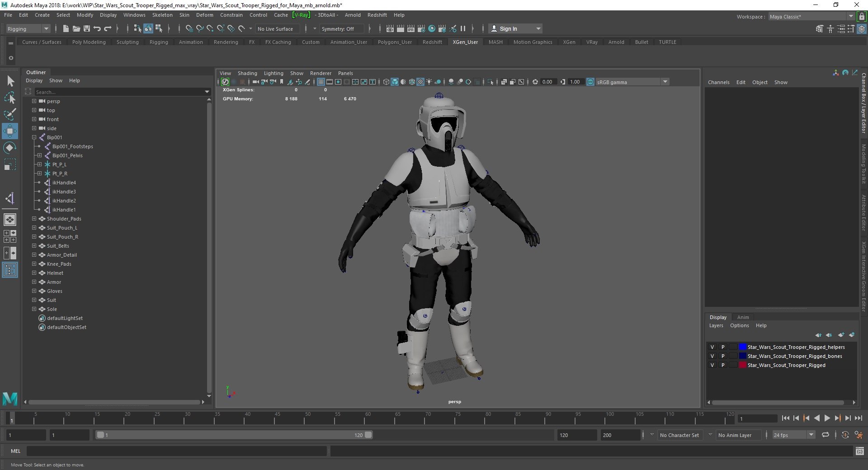Toggle the sRGB gamma color management button

click(x=590, y=82)
